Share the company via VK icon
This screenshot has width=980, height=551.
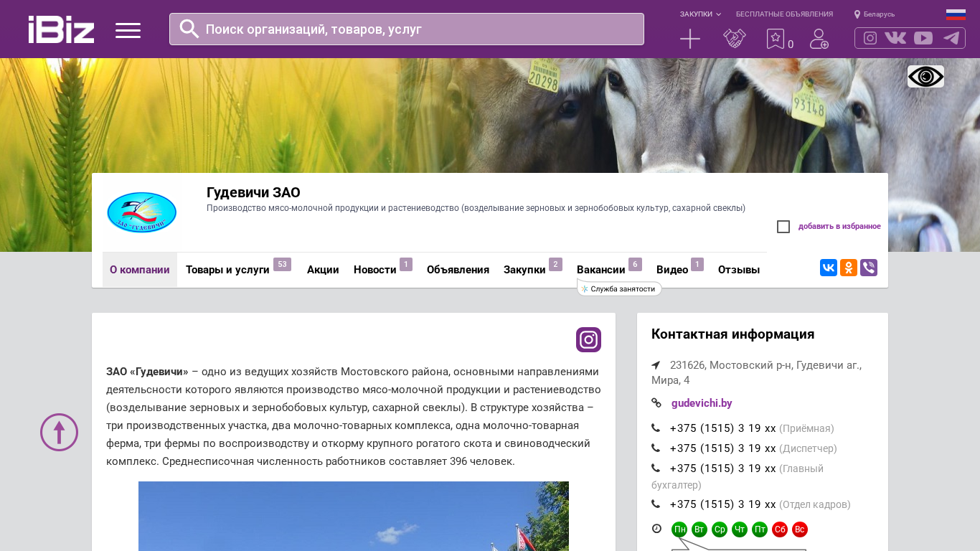click(829, 268)
